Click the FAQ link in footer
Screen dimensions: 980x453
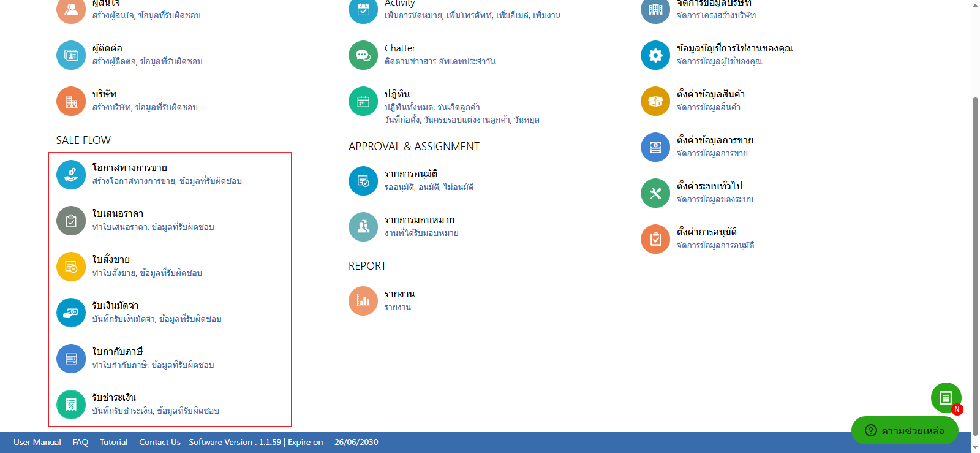tap(80, 442)
